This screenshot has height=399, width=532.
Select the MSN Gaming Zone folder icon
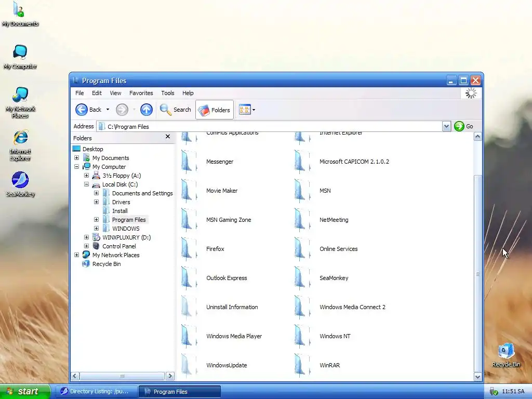pyautogui.click(x=189, y=220)
